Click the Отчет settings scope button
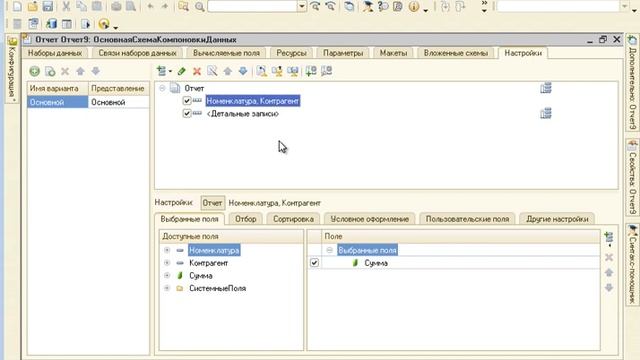 (x=212, y=203)
